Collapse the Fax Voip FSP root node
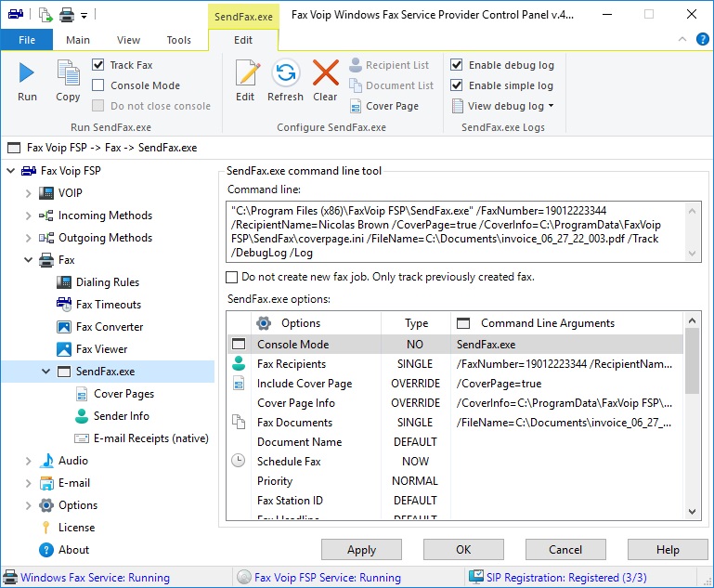Viewport: 714px width, 588px height. pyautogui.click(x=11, y=171)
